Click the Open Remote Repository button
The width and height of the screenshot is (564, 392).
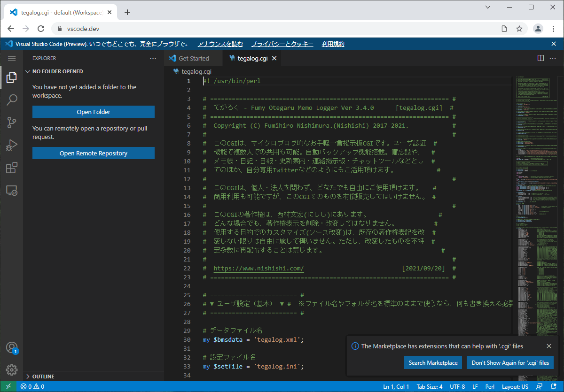[x=94, y=153]
